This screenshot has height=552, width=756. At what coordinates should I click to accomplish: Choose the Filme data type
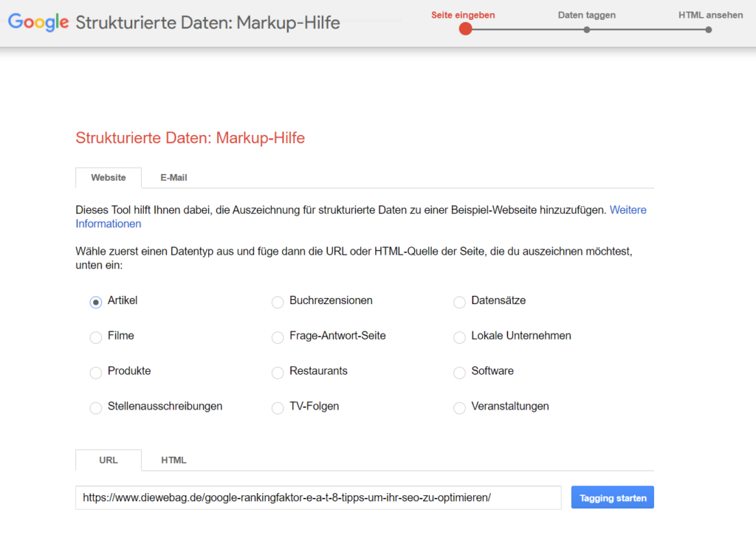coord(96,337)
